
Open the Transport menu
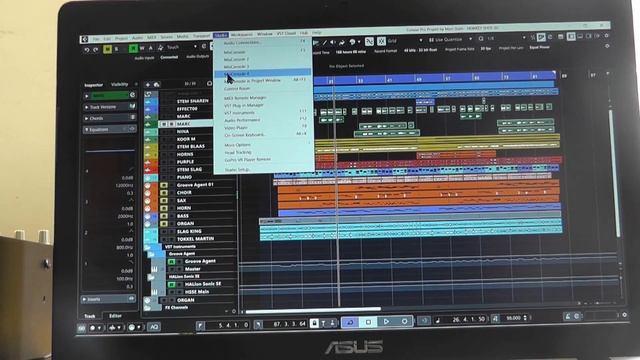pos(201,36)
